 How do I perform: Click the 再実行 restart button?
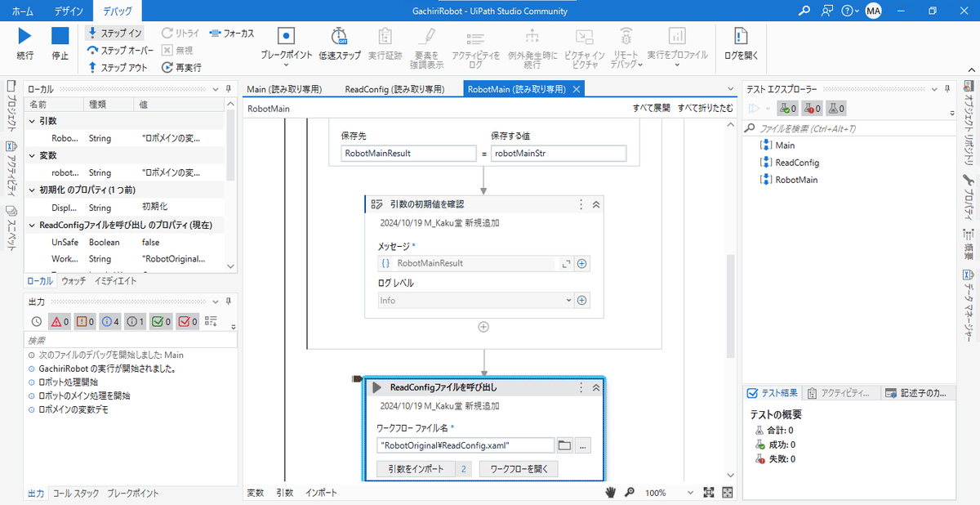[181, 67]
